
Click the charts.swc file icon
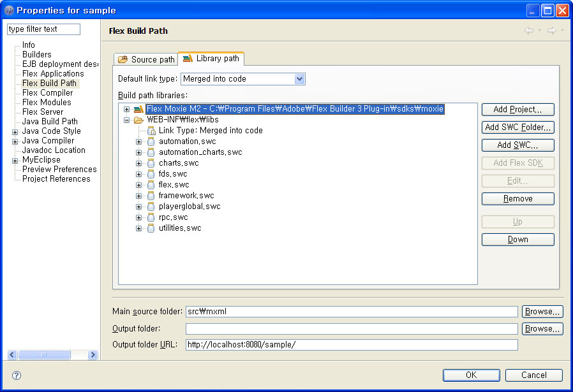pos(151,163)
